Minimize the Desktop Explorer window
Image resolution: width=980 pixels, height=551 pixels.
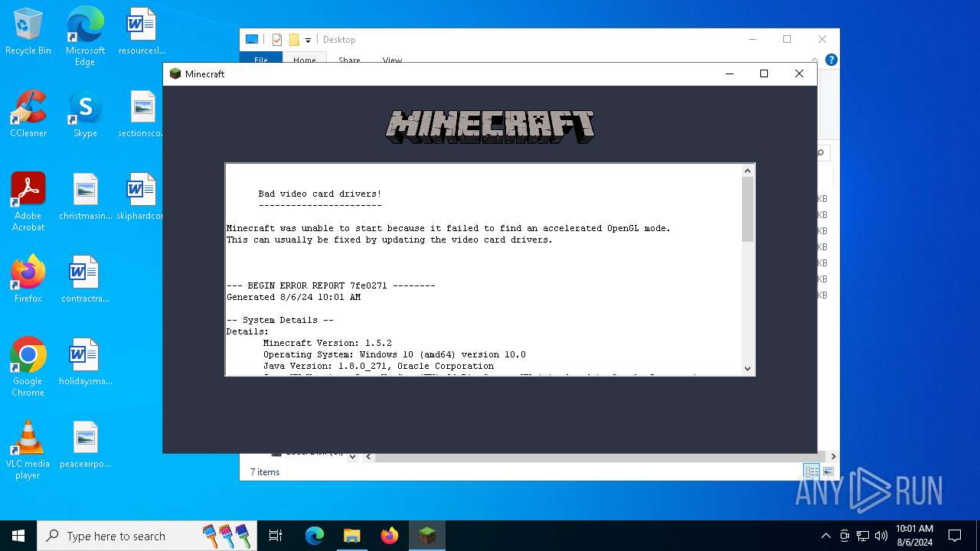[752, 40]
